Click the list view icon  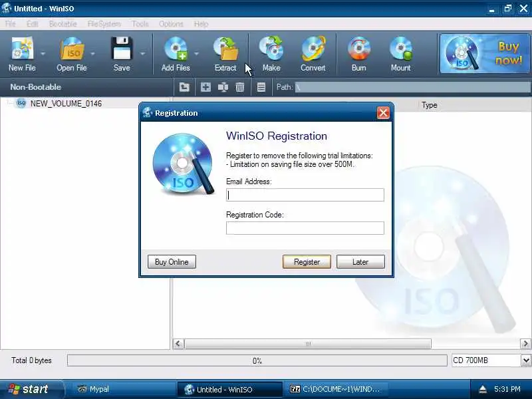[x=261, y=87]
